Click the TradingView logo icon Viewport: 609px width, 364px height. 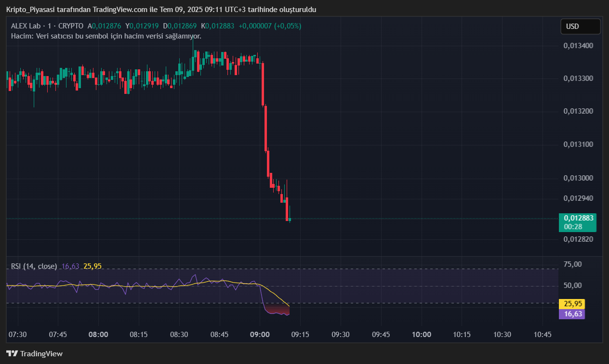pos(13,354)
